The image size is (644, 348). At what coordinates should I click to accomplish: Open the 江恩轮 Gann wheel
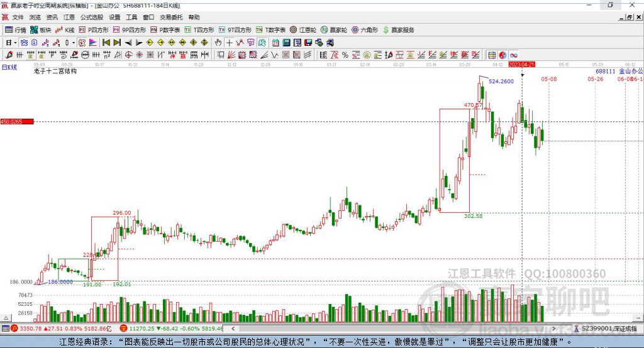point(303,30)
